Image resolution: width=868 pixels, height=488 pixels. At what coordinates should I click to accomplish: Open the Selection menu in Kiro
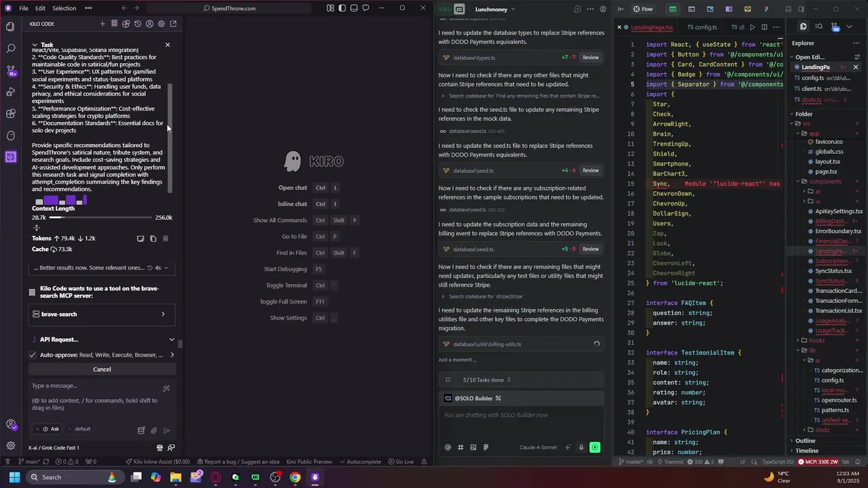64,8
